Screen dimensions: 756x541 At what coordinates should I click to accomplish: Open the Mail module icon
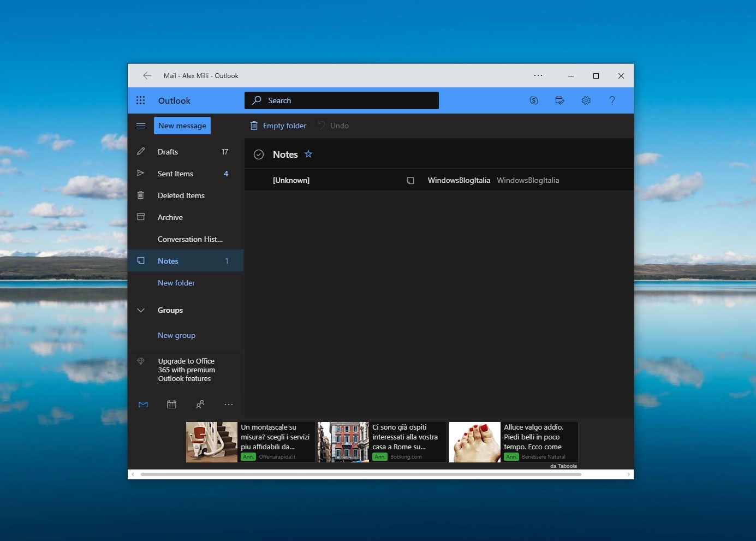pyautogui.click(x=143, y=405)
